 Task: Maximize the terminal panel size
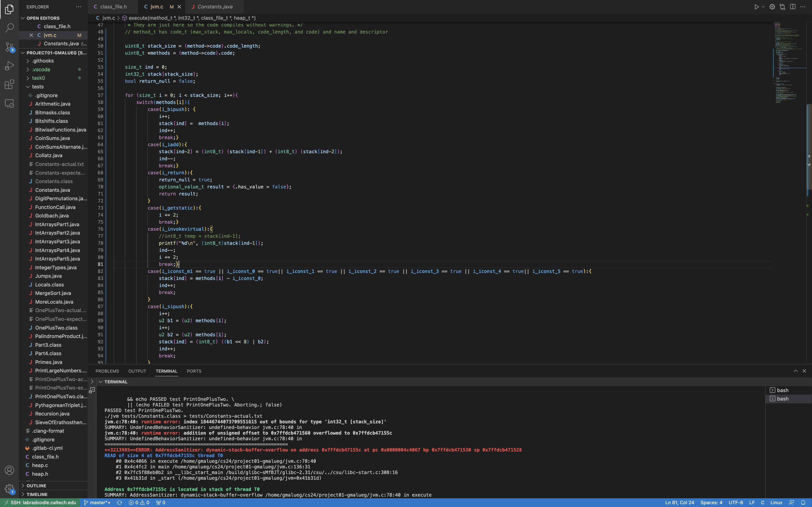coord(795,371)
